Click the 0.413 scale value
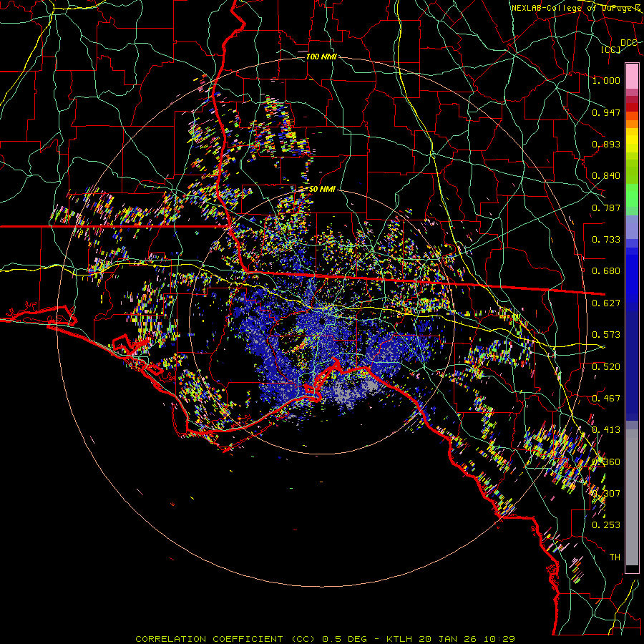This screenshot has width=644, height=644. coord(606,430)
